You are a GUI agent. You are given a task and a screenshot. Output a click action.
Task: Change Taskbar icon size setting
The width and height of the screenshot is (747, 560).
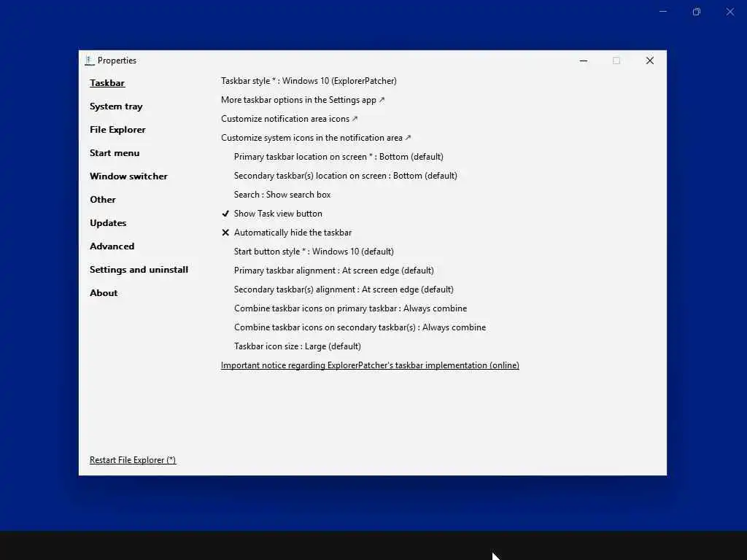298,346
